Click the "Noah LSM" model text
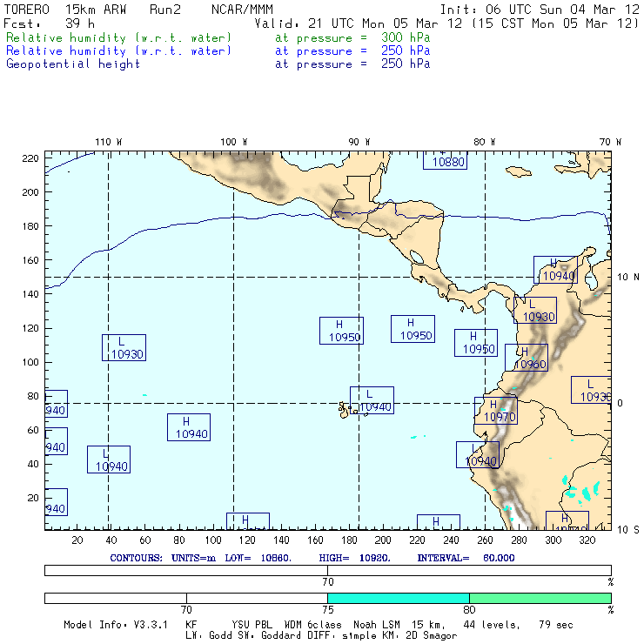Viewport: 644px width, 644px height. coord(377,625)
